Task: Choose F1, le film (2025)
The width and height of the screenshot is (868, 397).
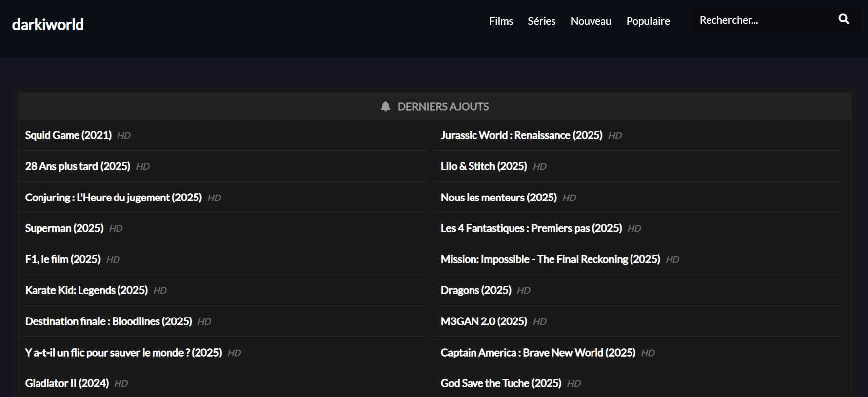Action: (63, 259)
